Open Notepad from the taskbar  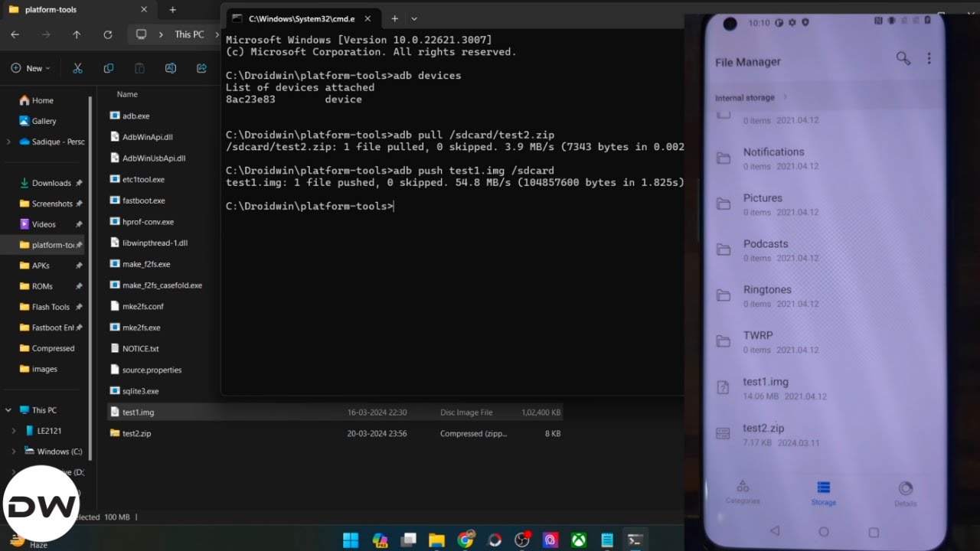click(607, 540)
